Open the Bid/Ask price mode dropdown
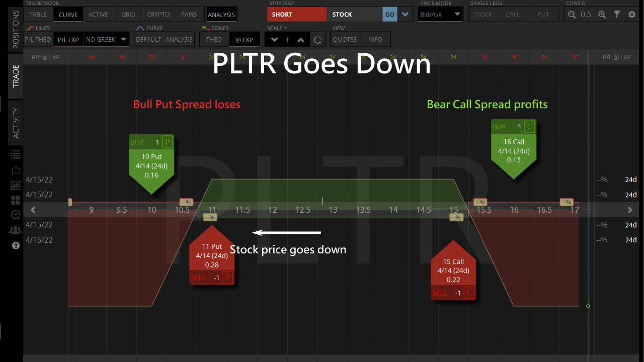644x362 pixels. (440, 15)
